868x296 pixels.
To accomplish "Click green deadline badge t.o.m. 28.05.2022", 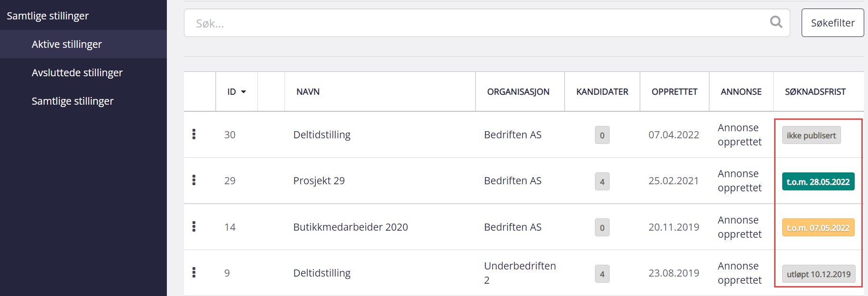I will pos(818,182).
